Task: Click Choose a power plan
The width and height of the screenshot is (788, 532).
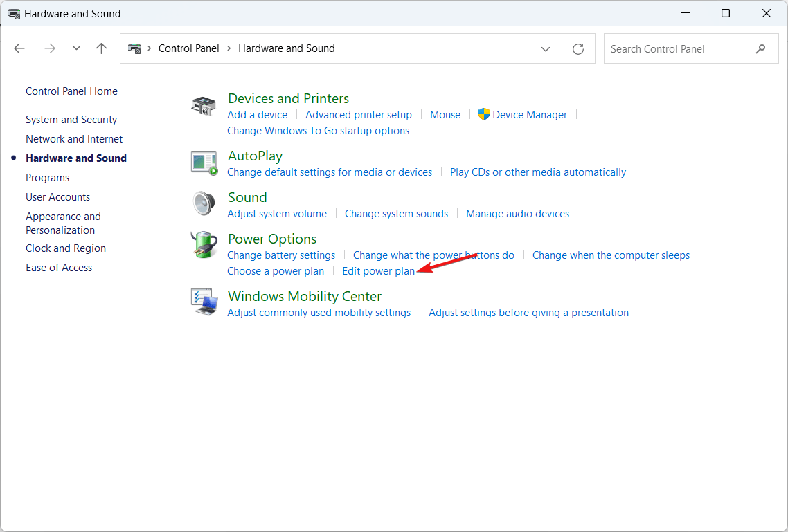Action: coord(276,271)
